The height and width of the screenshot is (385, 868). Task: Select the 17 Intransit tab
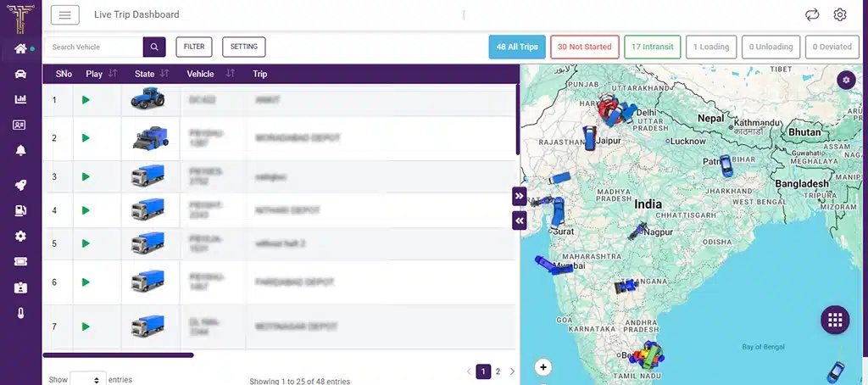(652, 47)
